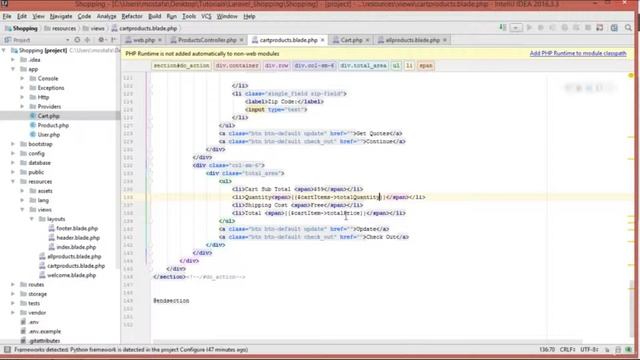This screenshot has width=640, height=360.
Task: Open the Refactor menu
Action: 132,16
